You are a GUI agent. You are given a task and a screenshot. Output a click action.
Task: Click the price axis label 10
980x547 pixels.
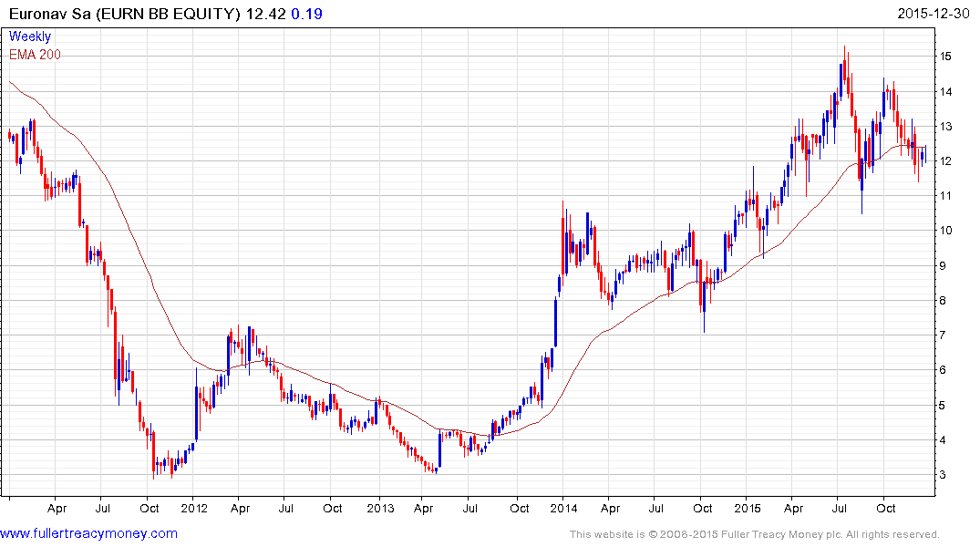[945, 231]
